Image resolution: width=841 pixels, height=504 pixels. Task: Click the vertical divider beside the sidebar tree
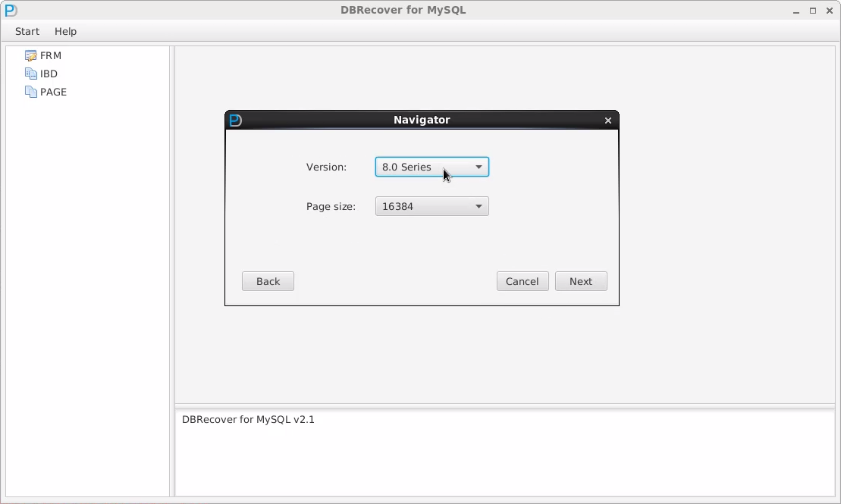pyautogui.click(x=172, y=271)
